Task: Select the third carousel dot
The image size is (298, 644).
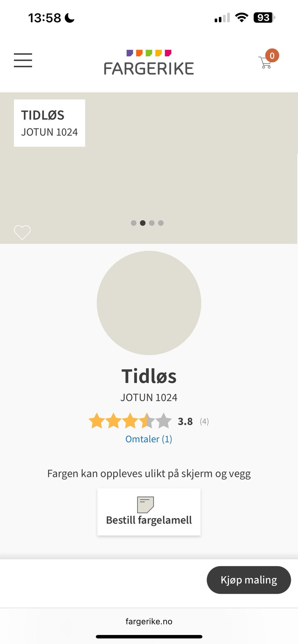Action: click(152, 223)
